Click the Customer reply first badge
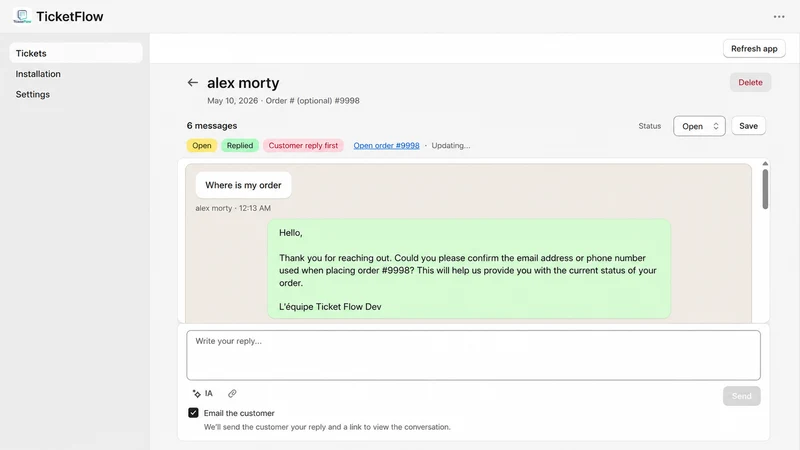The width and height of the screenshot is (800, 450). [303, 145]
